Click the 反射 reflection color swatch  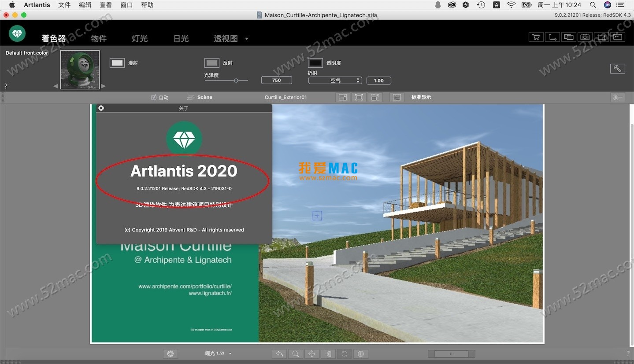pos(212,63)
